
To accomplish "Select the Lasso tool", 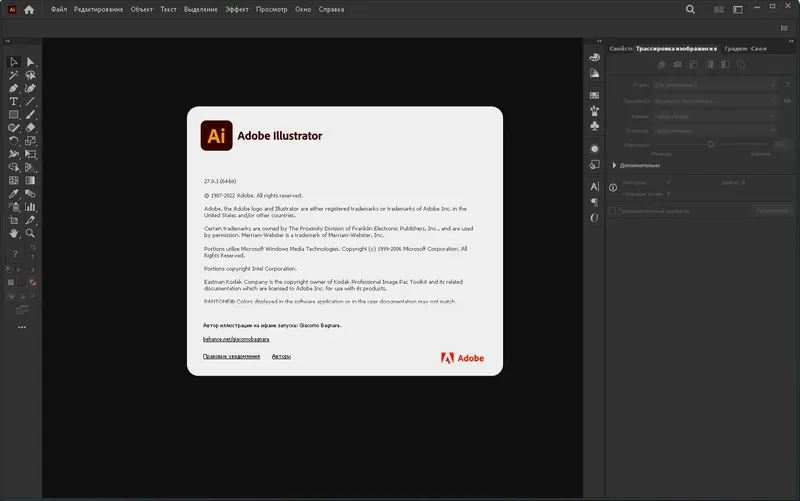I will [31, 75].
